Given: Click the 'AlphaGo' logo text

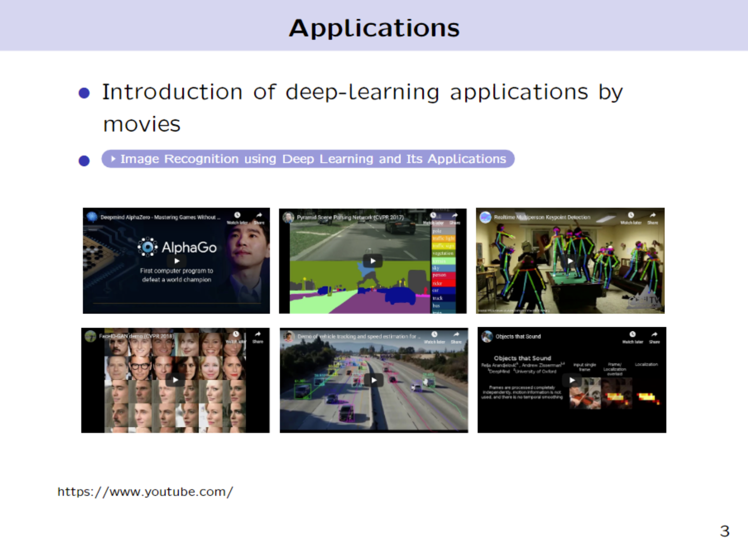Looking at the screenshot, I should pyautogui.click(x=189, y=247).
